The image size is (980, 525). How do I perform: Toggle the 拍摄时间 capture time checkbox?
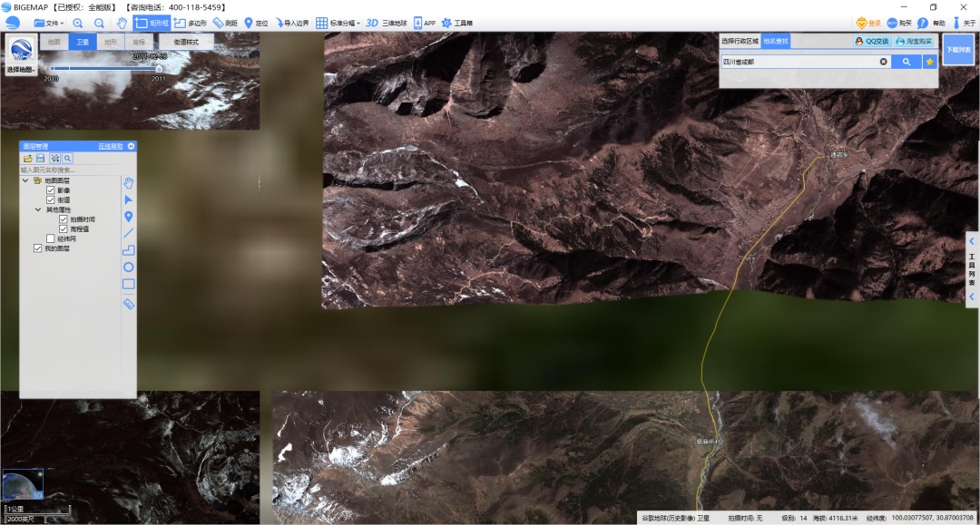[64, 219]
